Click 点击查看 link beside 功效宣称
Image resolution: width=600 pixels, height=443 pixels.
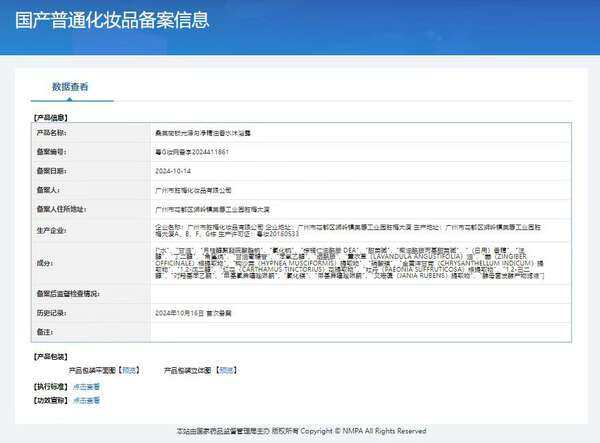(x=86, y=401)
